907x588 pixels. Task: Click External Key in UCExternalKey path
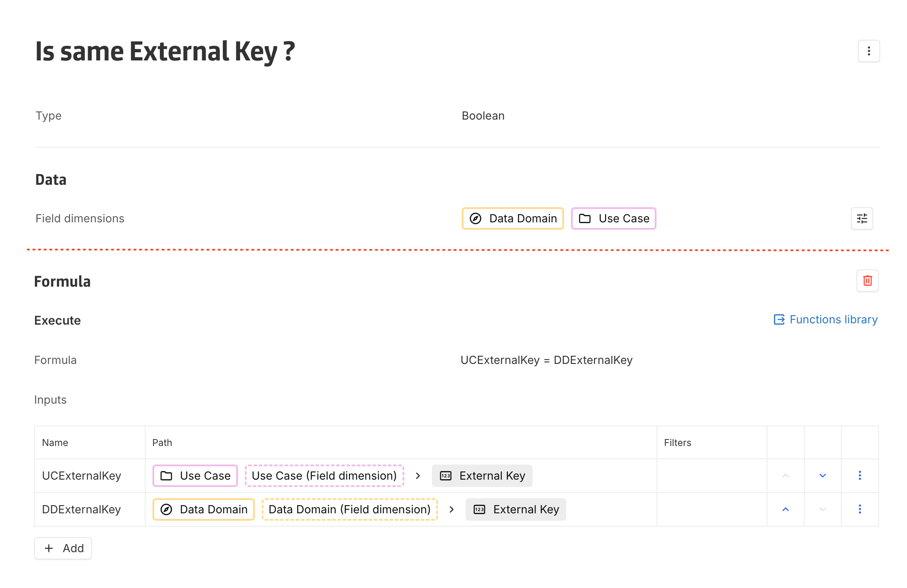pyautogui.click(x=482, y=476)
